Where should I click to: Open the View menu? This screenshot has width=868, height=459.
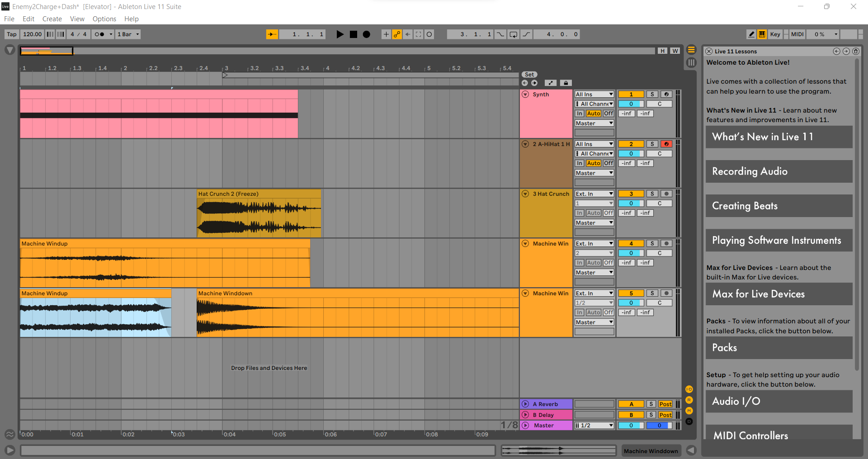[x=77, y=19]
